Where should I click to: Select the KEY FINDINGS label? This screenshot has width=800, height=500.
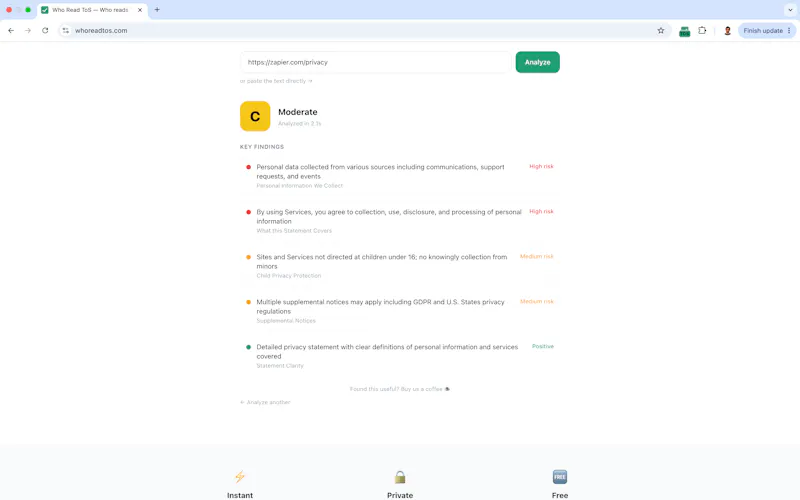point(262,147)
